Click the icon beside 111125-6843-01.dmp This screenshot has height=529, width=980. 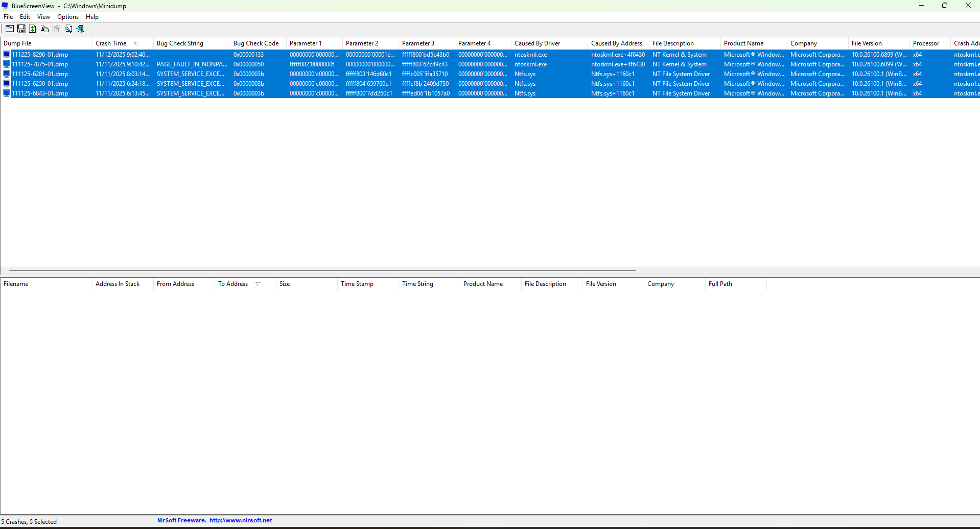coord(7,93)
